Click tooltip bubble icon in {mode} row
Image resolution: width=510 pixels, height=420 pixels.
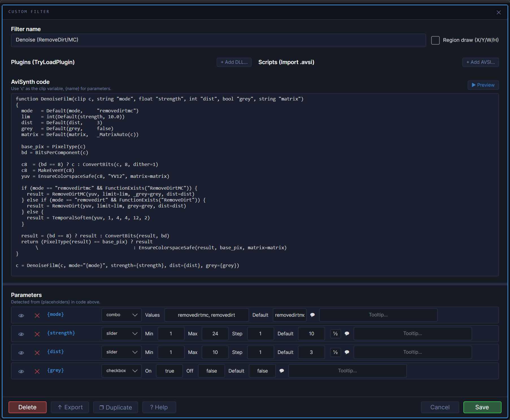(312, 315)
